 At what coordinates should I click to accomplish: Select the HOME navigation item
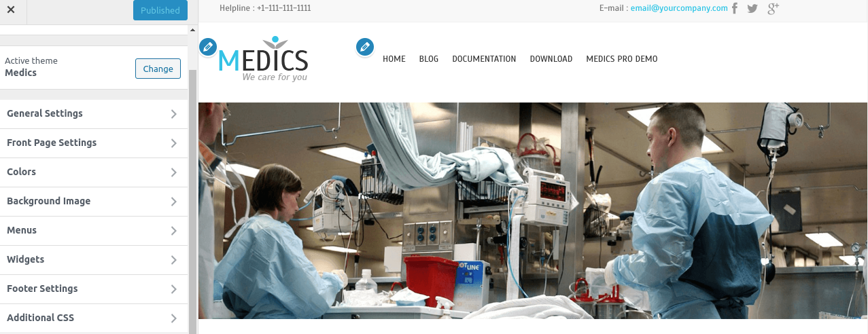394,59
